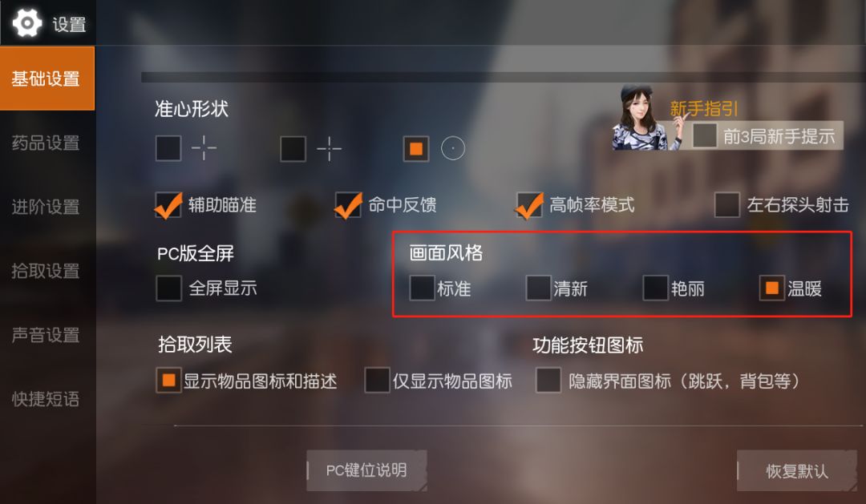The image size is (866, 504).
Task: Select the solid cross crosshair icon
Action: tap(330, 148)
